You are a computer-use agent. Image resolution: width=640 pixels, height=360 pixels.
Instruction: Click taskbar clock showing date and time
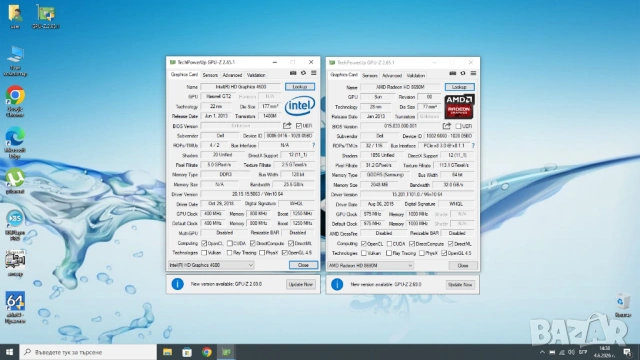pyautogui.click(x=604, y=352)
